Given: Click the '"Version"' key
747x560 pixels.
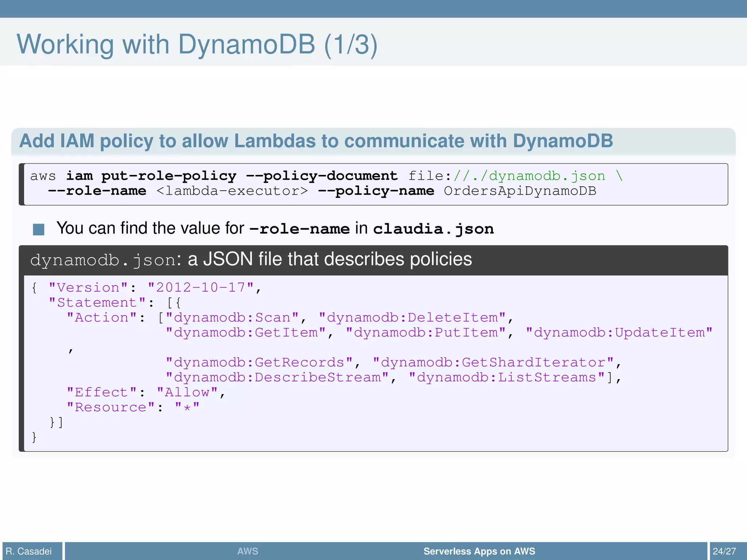Looking at the screenshot, I should pyautogui.click(x=88, y=288).
